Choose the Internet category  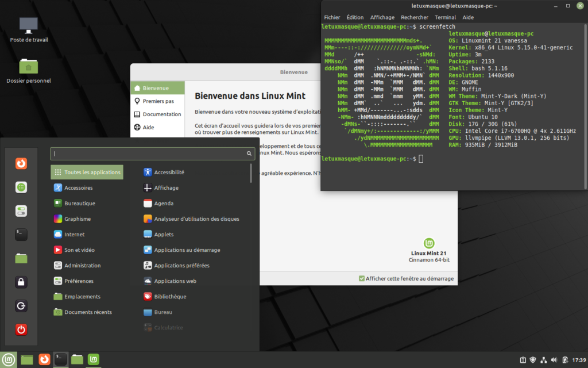[69, 235]
